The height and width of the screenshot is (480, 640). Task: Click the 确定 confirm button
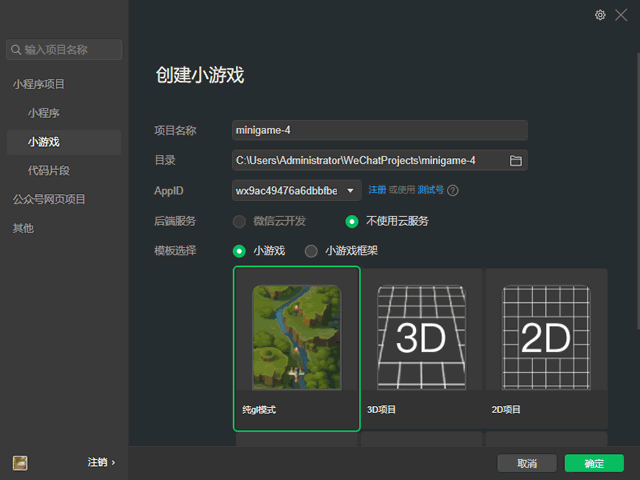click(x=594, y=463)
